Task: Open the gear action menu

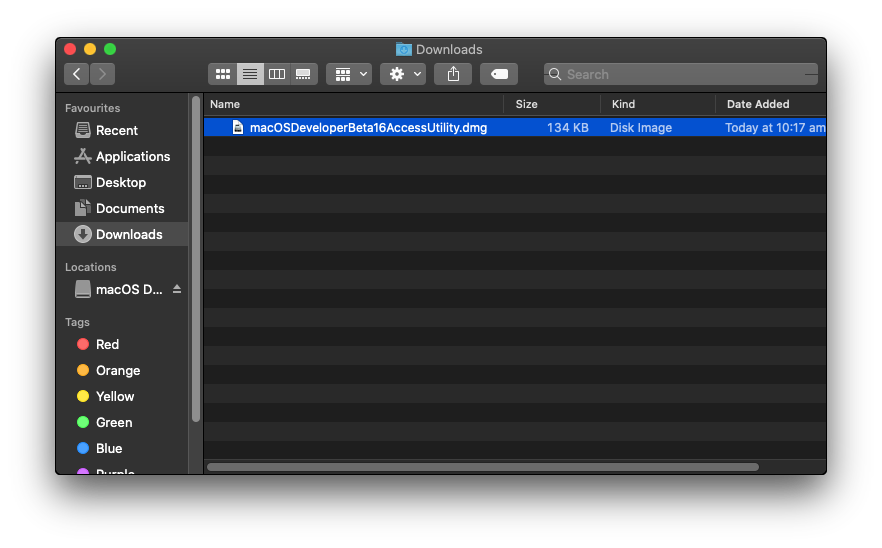Action: click(x=403, y=74)
